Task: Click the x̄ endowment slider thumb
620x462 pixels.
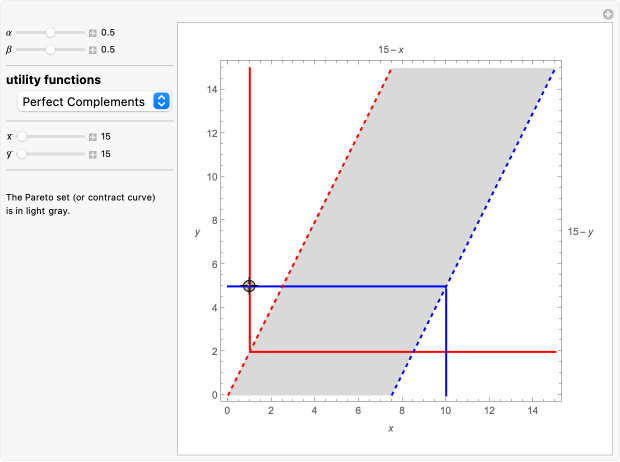Action: pyautogui.click(x=21, y=137)
